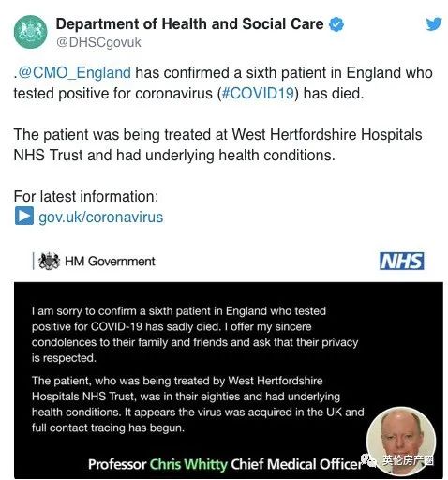Open the black statement image
Viewport: 448px width, 480px height.
click(229, 380)
